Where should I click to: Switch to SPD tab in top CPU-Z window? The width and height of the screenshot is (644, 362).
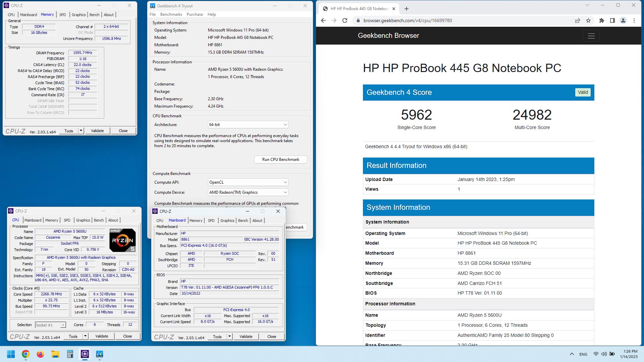point(63,15)
